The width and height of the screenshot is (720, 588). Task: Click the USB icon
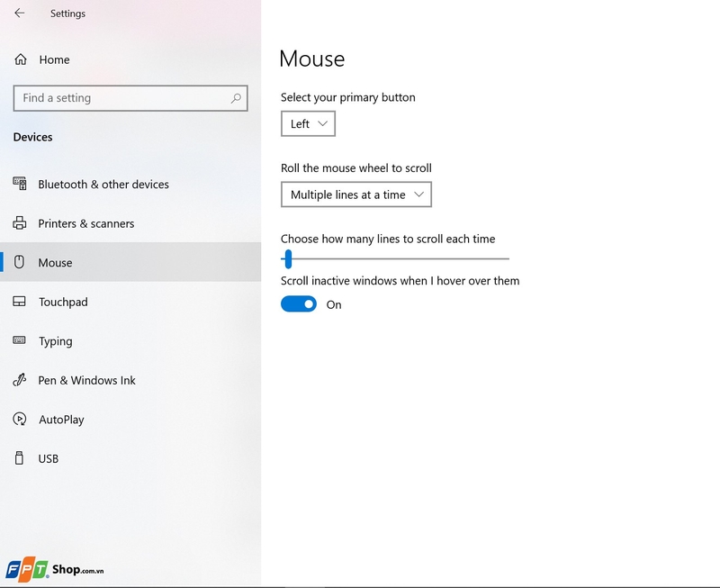(x=19, y=458)
